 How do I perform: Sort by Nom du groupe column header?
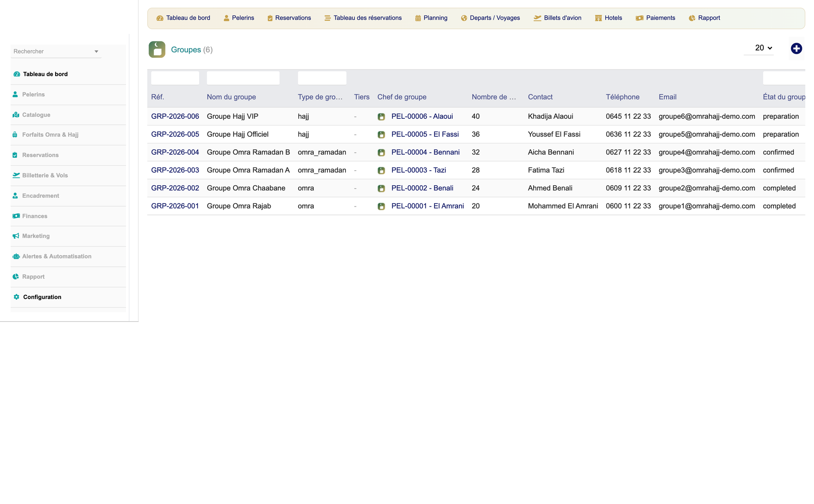[x=231, y=97]
